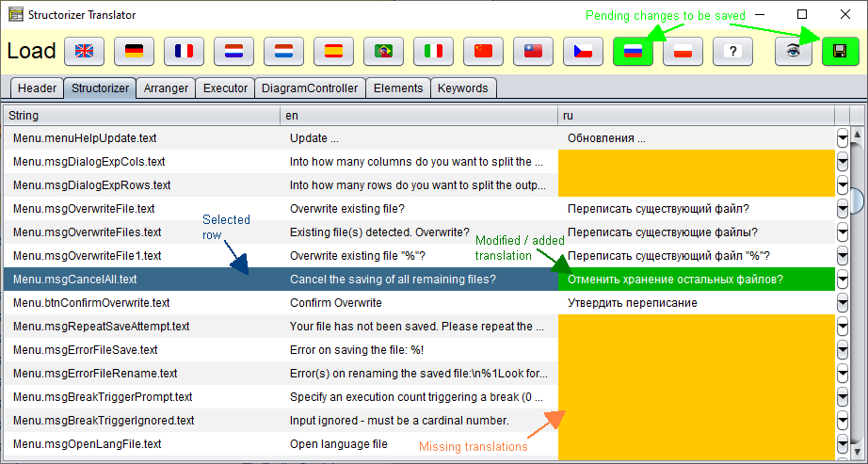Switch to the Elements tab
Viewport: 868px width, 464px height.
(x=398, y=88)
